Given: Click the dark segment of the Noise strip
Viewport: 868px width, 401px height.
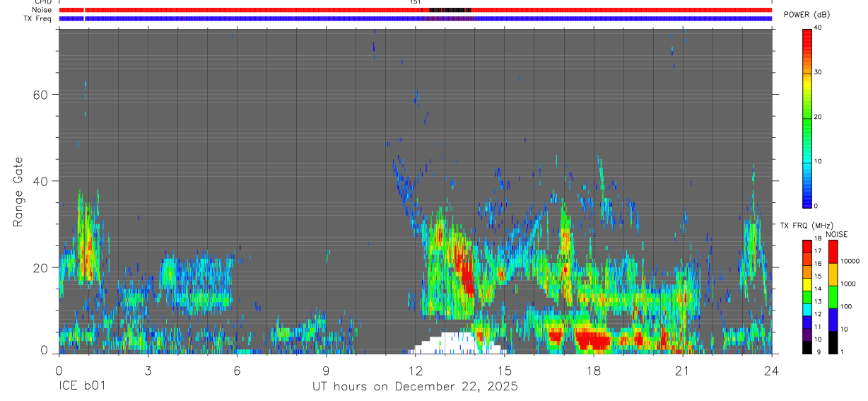Looking at the screenshot, I should tap(450, 10).
